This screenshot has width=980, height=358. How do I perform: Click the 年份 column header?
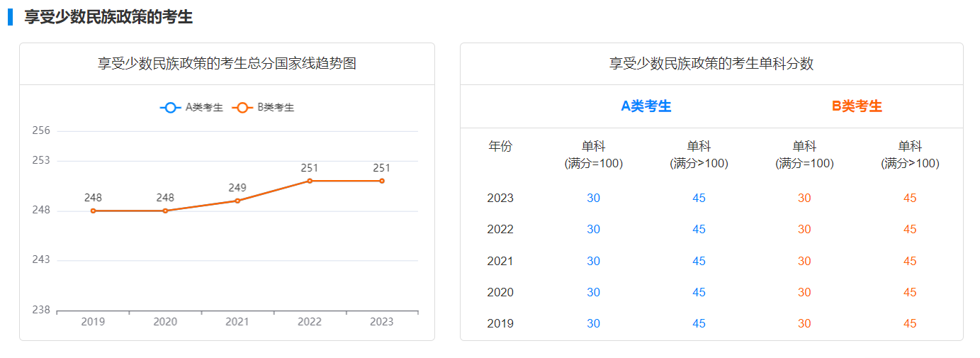coord(500,147)
